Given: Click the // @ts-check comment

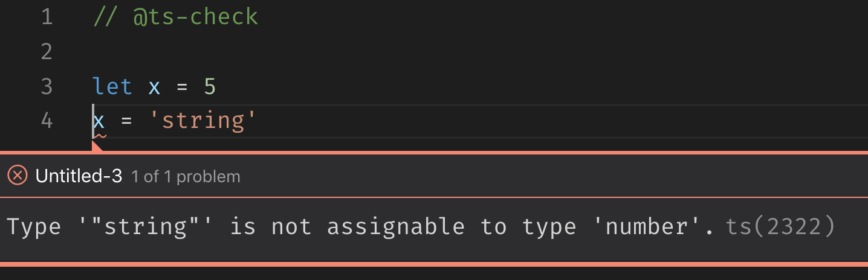Looking at the screenshot, I should 176,16.
